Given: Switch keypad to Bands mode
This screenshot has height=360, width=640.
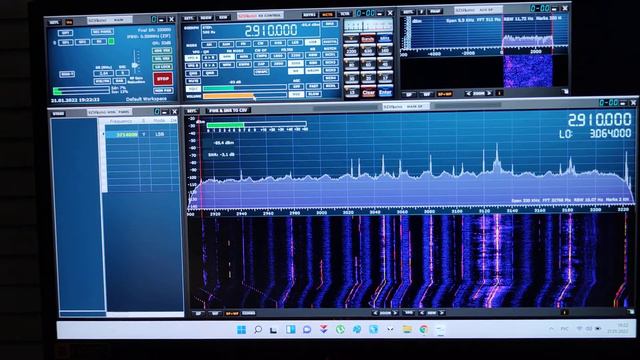Looking at the screenshot, I should point(368,38).
